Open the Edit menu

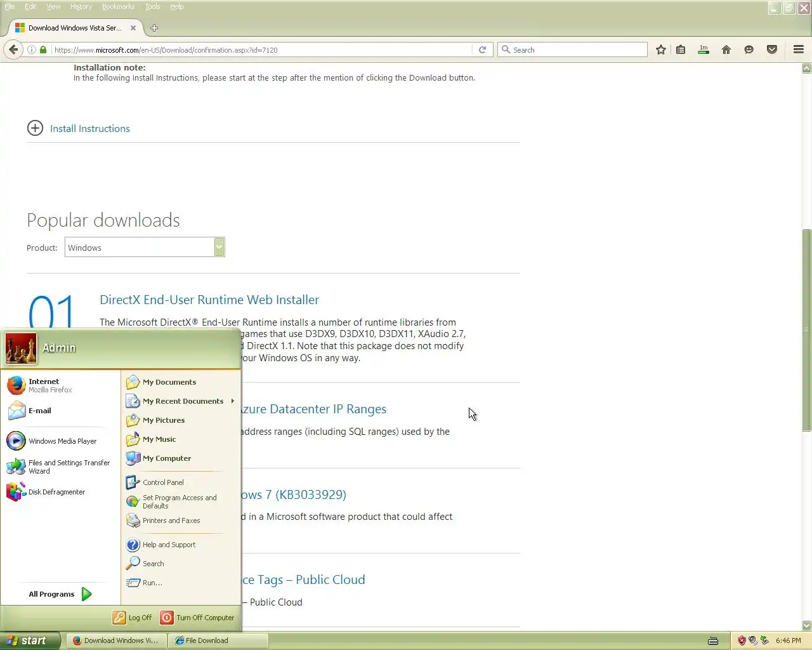[30, 6]
